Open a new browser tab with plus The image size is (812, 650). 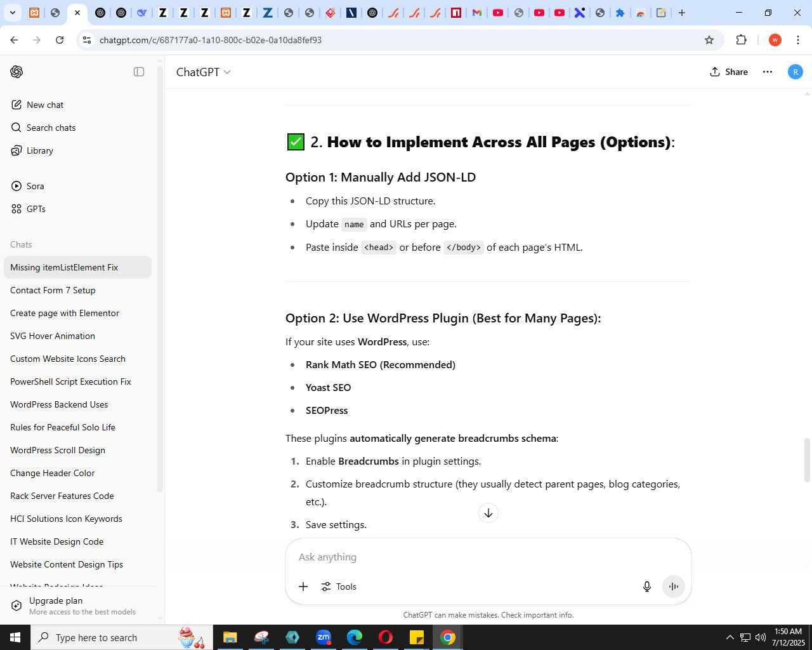pyautogui.click(x=682, y=13)
